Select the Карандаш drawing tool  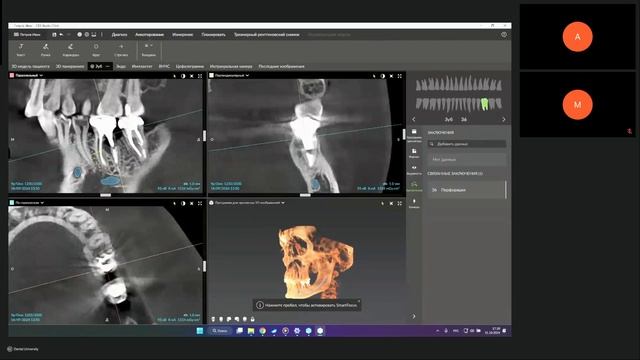(x=71, y=50)
